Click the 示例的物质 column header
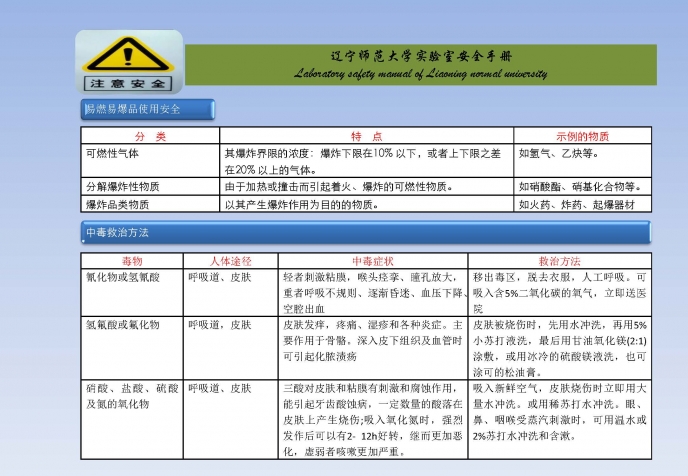 (x=583, y=136)
